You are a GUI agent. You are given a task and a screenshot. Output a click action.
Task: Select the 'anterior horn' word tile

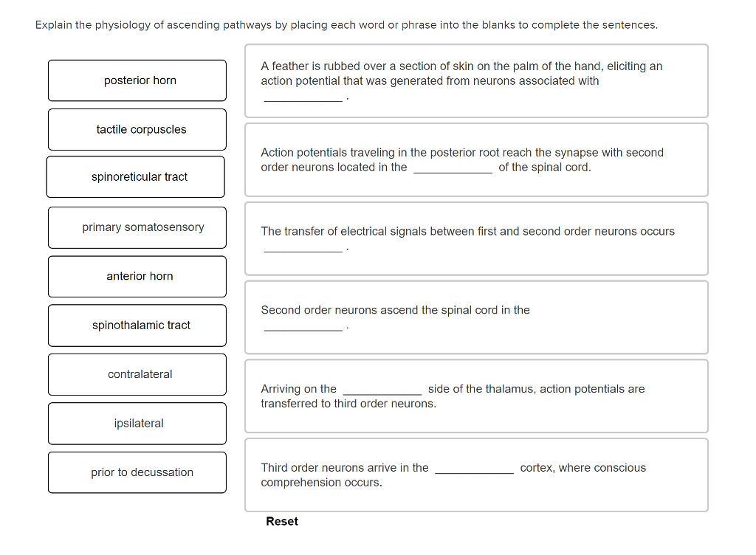click(137, 277)
